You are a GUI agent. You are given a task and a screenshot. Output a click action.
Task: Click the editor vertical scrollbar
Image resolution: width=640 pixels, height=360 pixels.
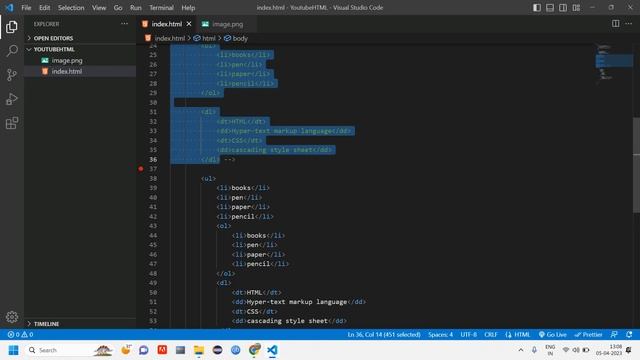636,165
